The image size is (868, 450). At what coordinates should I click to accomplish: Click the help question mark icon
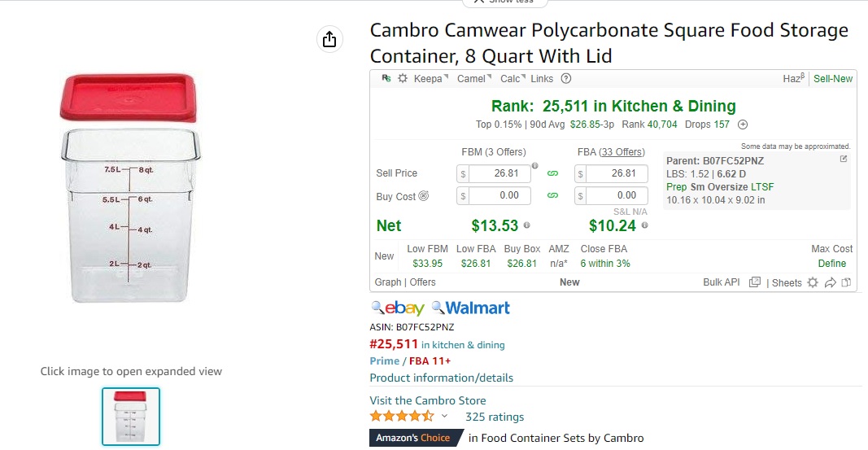click(x=565, y=79)
